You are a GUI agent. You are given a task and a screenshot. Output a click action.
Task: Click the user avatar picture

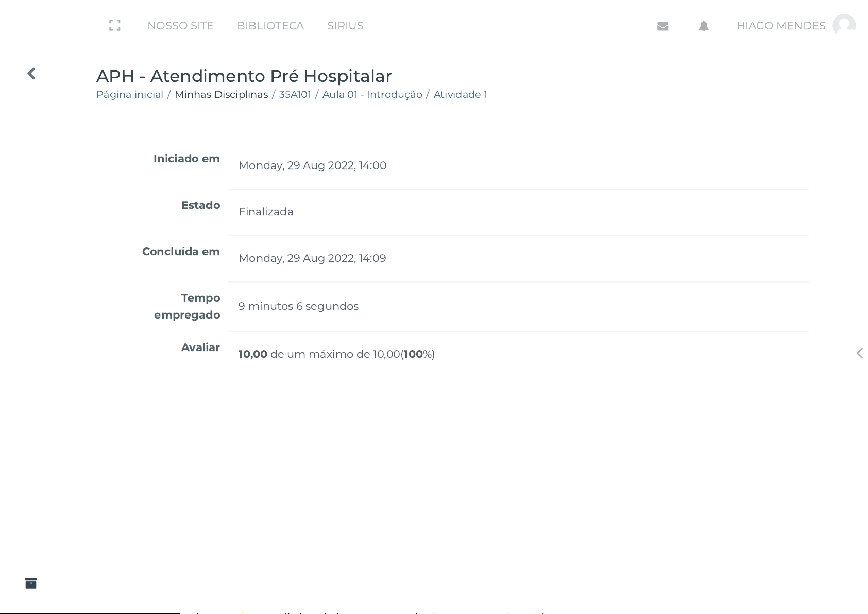(844, 25)
